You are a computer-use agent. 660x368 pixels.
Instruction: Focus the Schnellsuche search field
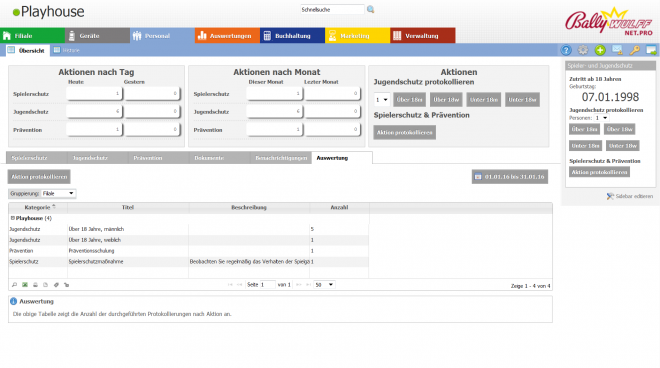coord(332,9)
